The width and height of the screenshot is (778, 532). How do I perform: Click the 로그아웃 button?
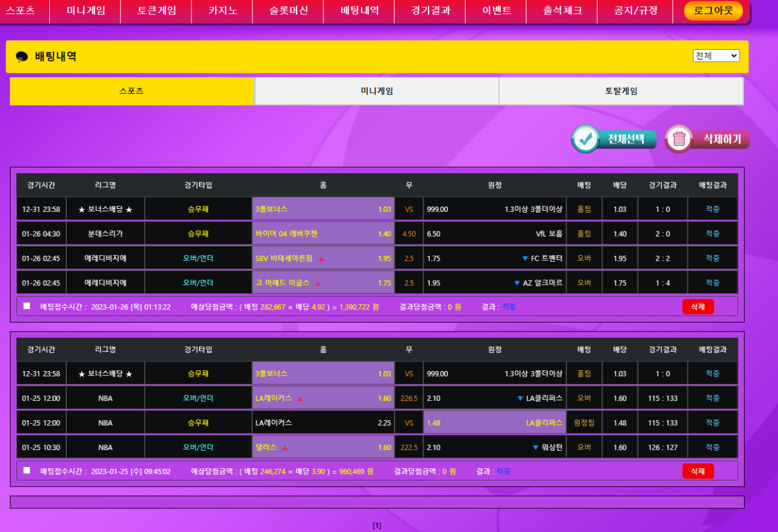713,10
